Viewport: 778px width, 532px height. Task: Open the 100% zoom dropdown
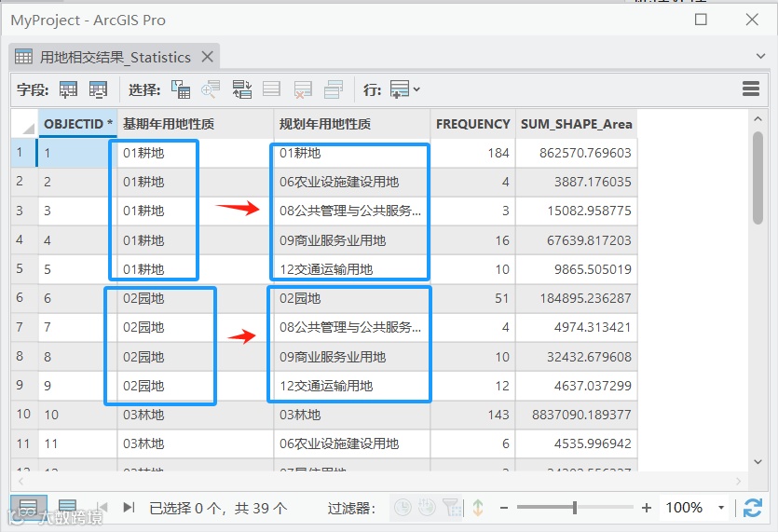pos(721,508)
